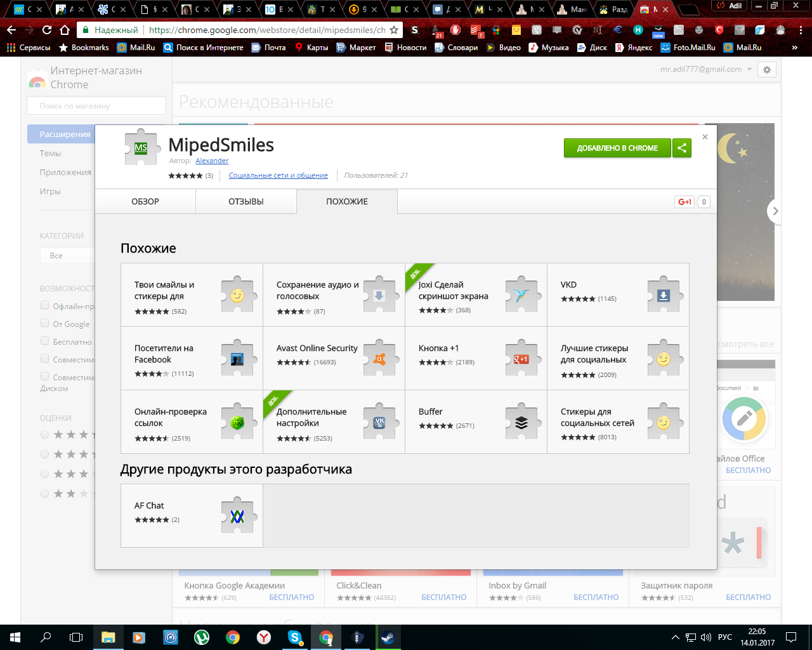Switch to the ПОХОЖИЕ tab
The height and width of the screenshot is (650, 812).
point(347,201)
